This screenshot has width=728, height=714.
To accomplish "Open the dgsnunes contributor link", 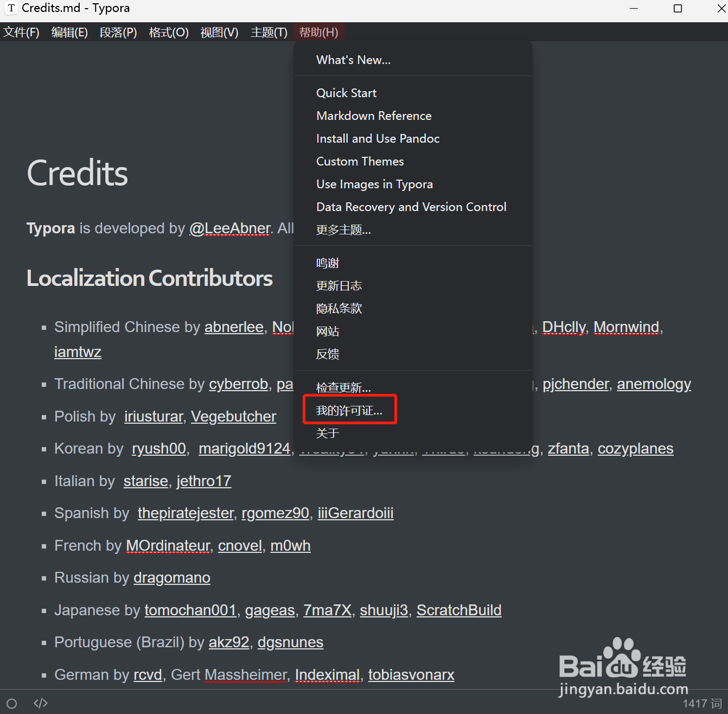I will click(290, 642).
